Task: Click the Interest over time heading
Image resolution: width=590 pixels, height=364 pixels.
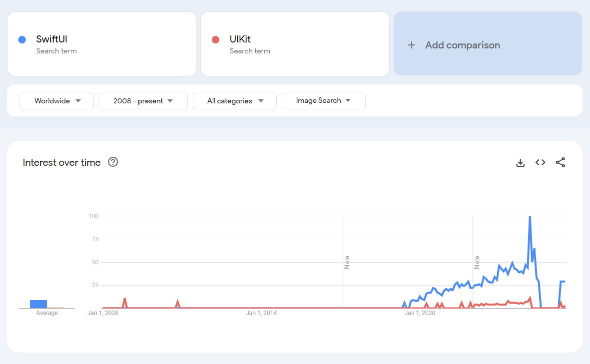Action: click(x=62, y=162)
